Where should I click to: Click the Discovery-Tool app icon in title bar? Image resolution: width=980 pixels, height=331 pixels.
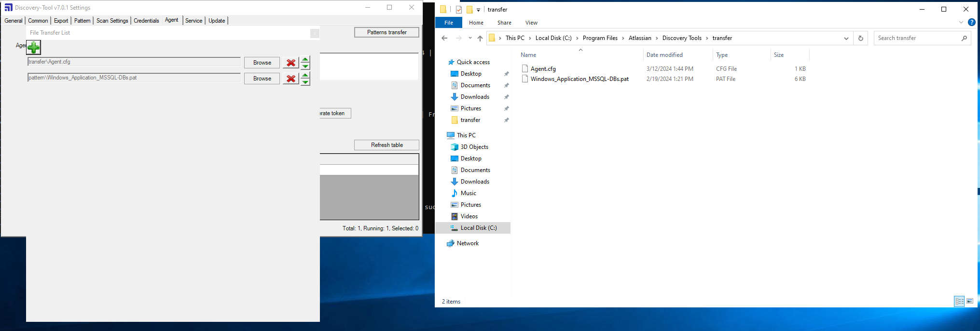(x=8, y=7)
